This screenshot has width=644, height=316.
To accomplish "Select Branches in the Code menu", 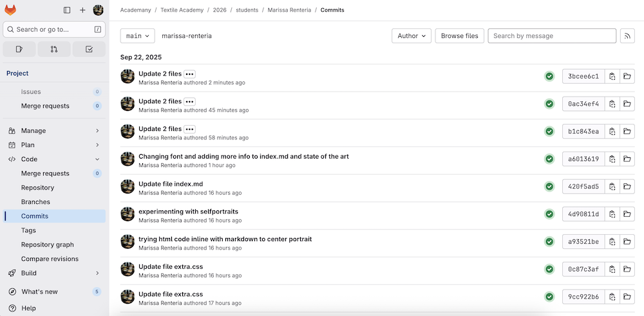I will click(x=35, y=202).
